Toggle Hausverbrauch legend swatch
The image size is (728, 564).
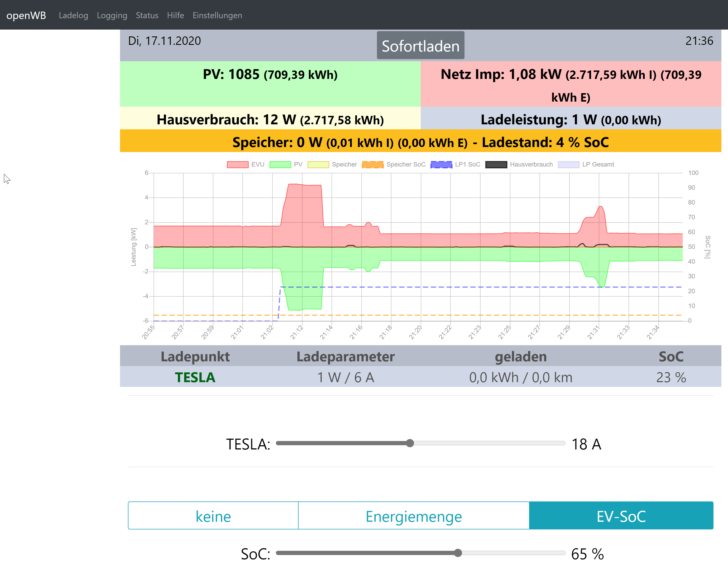click(x=496, y=164)
